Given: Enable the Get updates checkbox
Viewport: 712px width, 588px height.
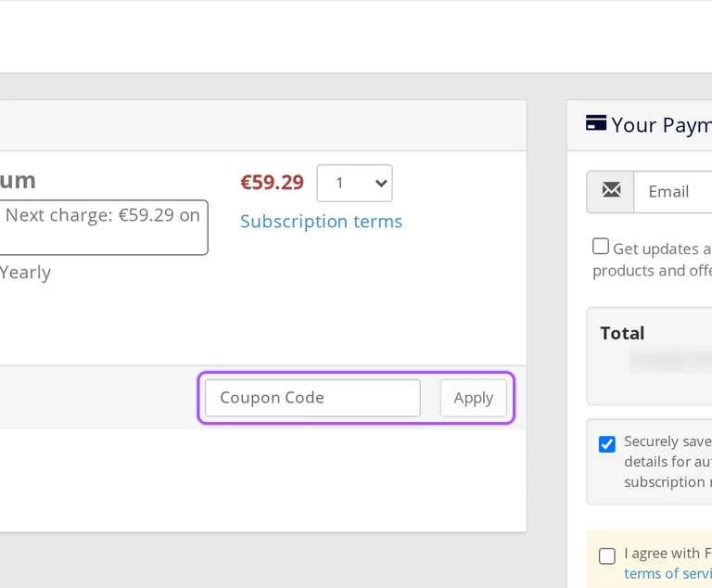Looking at the screenshot, I should pos(601,247).
